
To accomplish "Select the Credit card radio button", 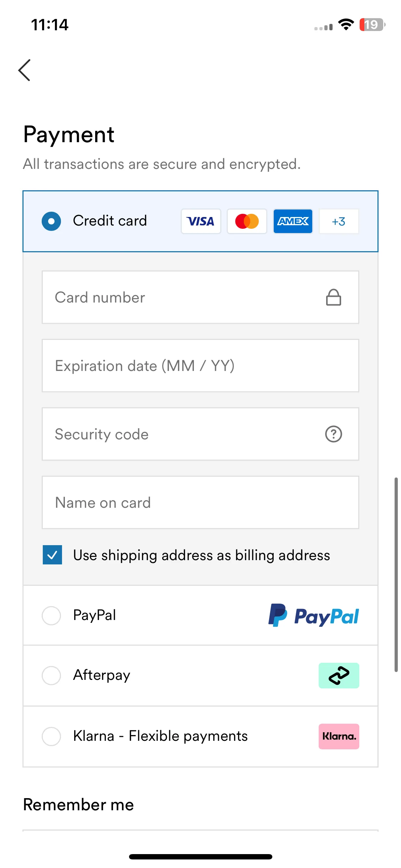I will (51, 221).
